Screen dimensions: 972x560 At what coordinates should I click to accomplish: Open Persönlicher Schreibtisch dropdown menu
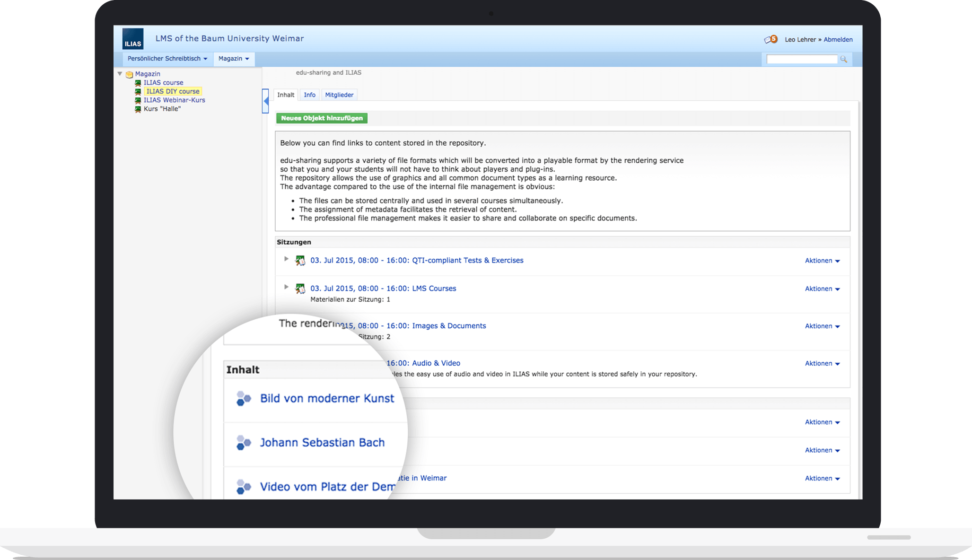[166, 59]
